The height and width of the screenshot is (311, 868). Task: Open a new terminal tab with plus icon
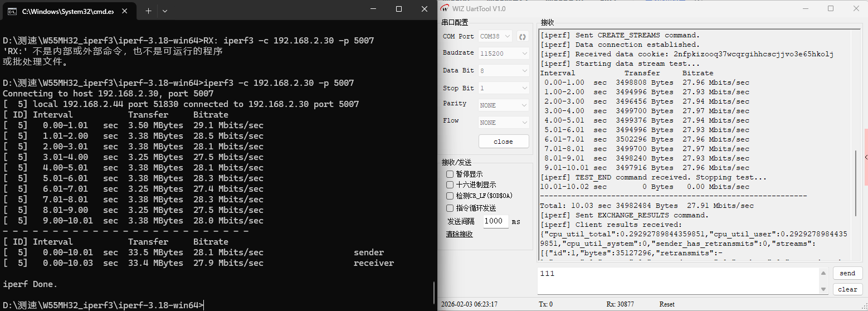click(148, 11)
